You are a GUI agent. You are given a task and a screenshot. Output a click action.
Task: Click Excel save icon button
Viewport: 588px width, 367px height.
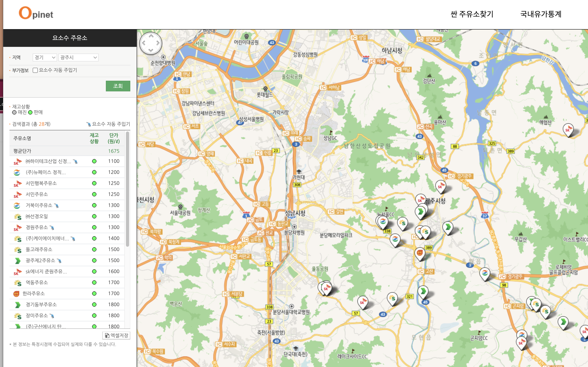tap(116, 335)
